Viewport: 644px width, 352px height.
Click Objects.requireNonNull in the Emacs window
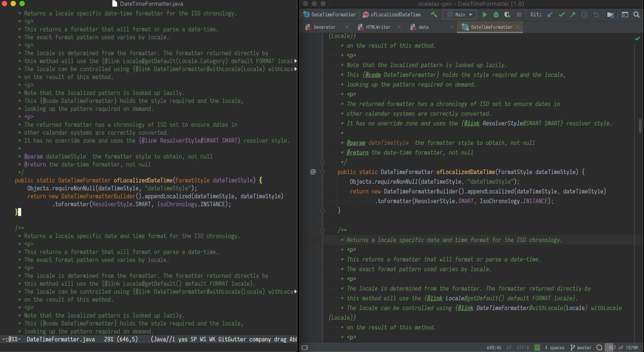(x=61, y=188)
